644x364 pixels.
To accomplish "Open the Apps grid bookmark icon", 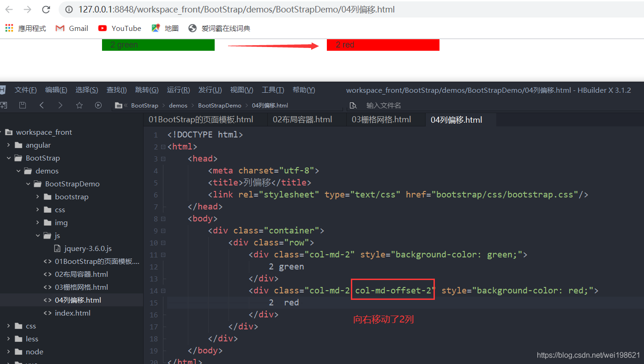I will click(9, 28).
